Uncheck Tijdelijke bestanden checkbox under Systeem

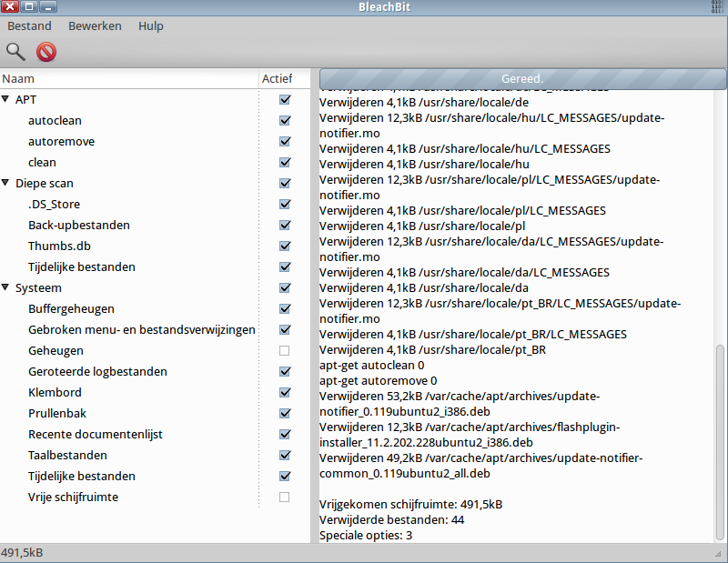(285, 477)
